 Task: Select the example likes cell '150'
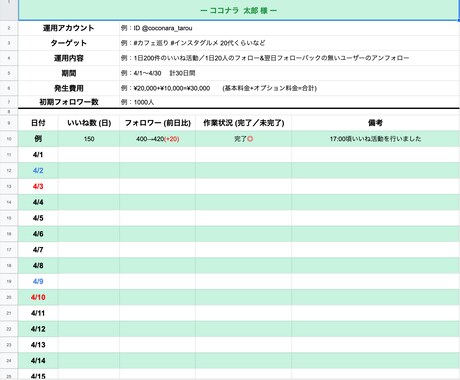click(x=89, y=139)
